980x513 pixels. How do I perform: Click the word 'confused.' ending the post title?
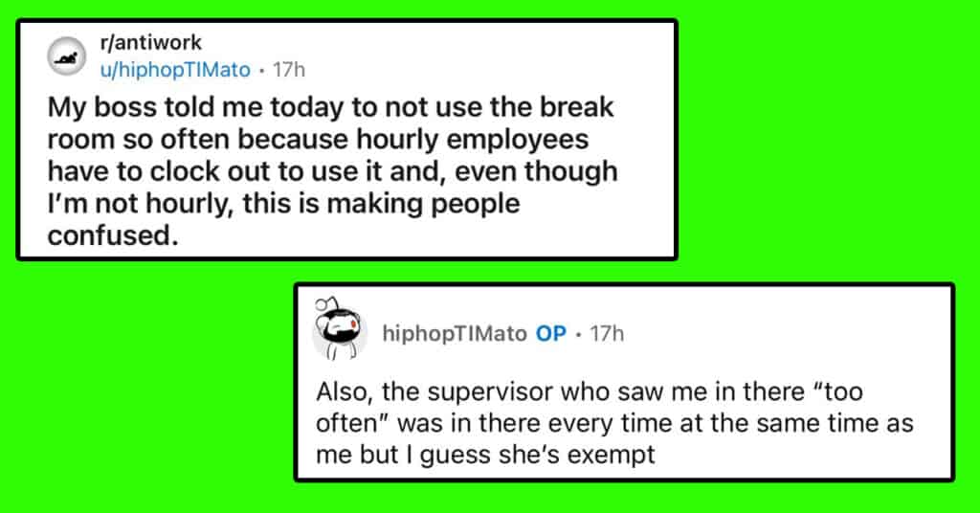pyautogui.click(x=113, y=235)
